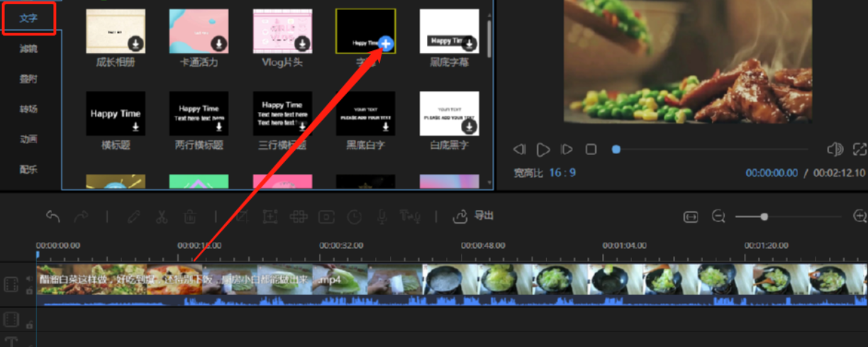Click the mosaic tool icon
The width and height of the screenshot is (868, 347).
[298, 216]
